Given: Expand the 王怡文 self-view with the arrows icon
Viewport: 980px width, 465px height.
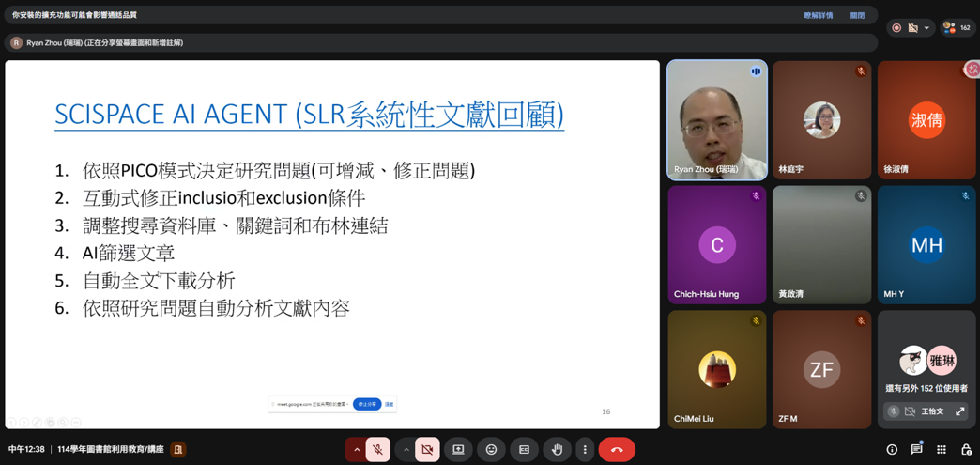Looking at the screenshot, I should click(958, 411).
